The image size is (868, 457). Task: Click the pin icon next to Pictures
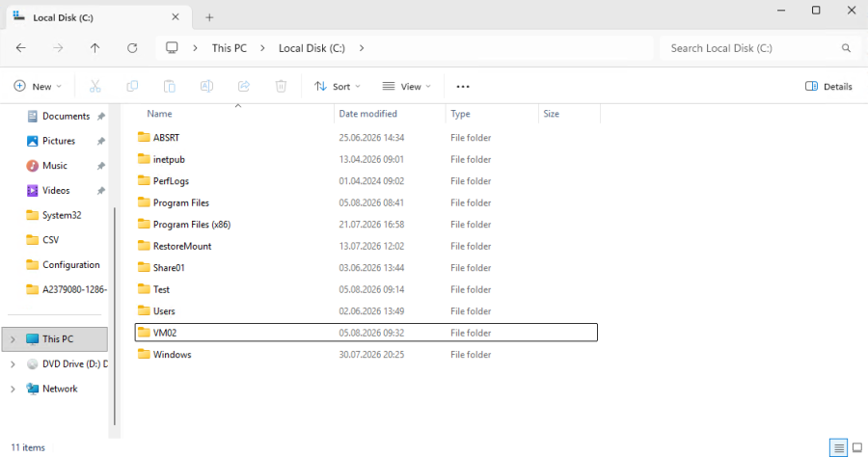[x=100, y=141]
